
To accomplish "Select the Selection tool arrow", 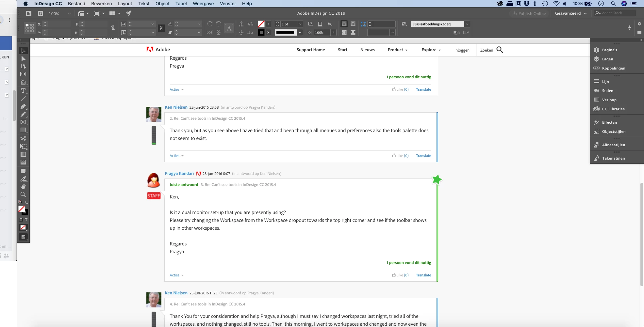I will [x=23, y=51].
